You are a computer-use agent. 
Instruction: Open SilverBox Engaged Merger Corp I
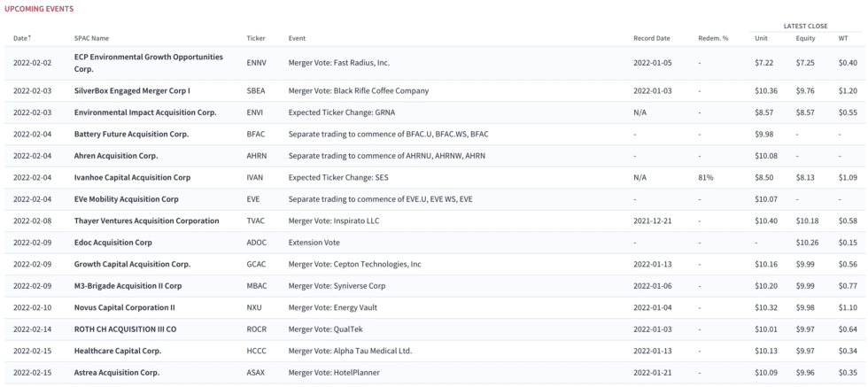click(132, 91)
